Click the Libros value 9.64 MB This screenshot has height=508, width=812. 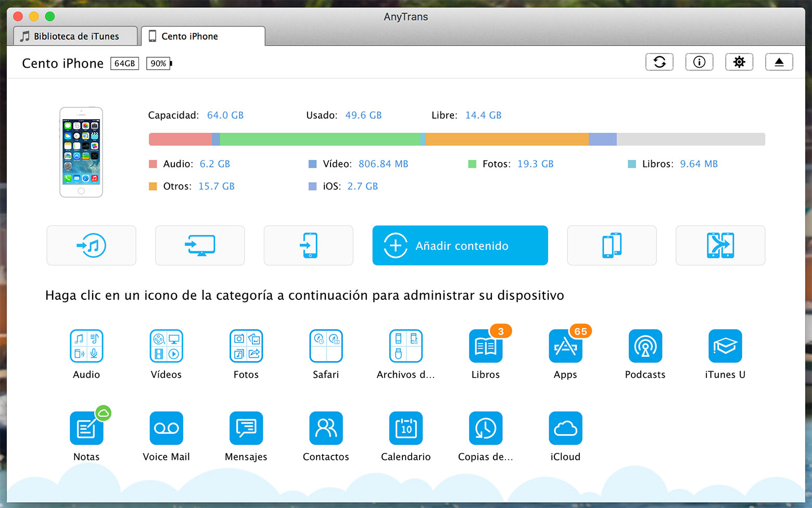pos(699,164)
